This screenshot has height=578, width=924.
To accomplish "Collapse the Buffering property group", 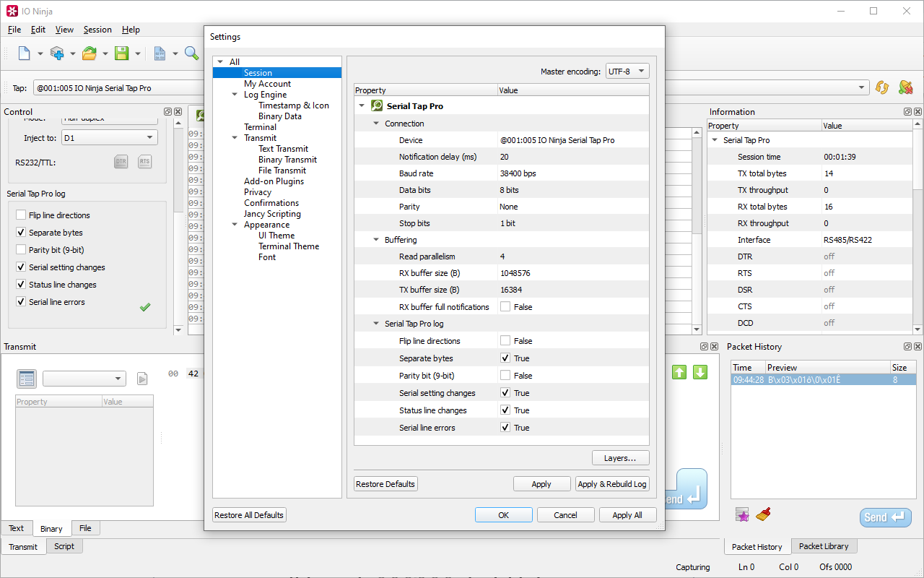I will 376,240.
